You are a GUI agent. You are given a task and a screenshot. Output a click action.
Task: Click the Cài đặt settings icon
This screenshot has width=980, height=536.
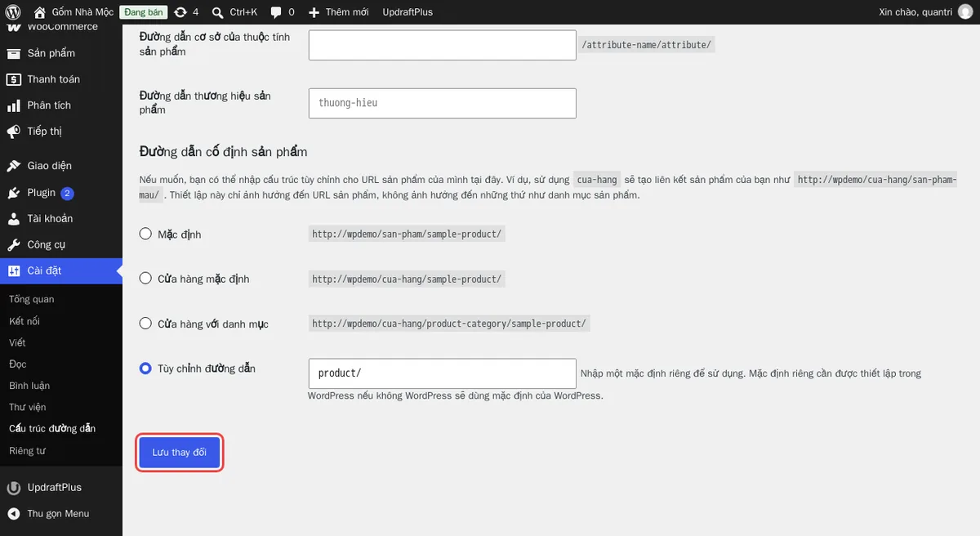13,271
